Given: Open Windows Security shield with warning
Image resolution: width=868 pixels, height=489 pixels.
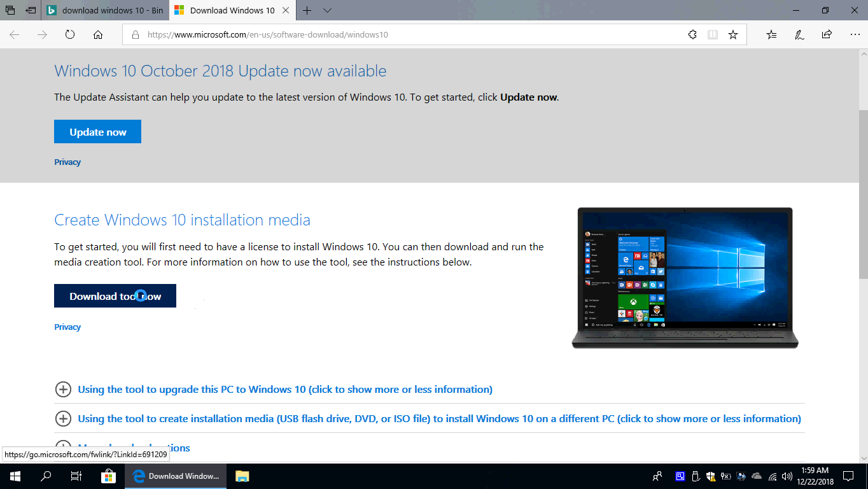Looking at the screenshot, I should (711, 476).
